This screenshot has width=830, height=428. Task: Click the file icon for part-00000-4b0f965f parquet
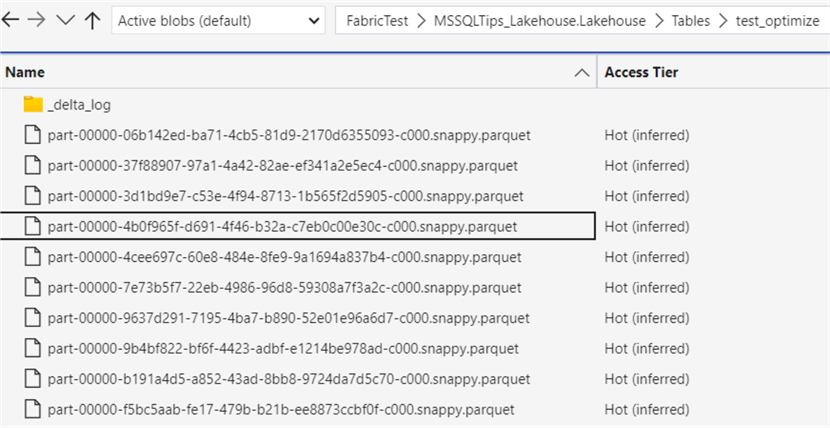33,227
